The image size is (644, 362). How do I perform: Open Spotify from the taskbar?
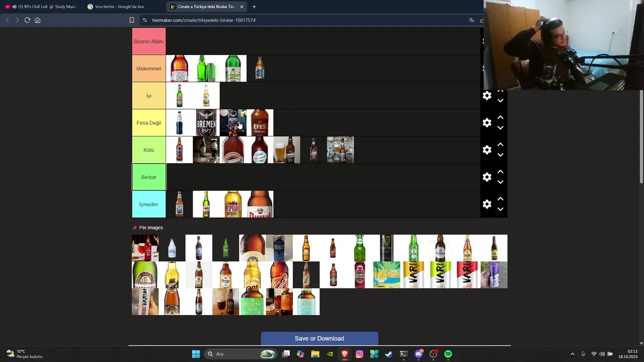click(x=448, y=354)
